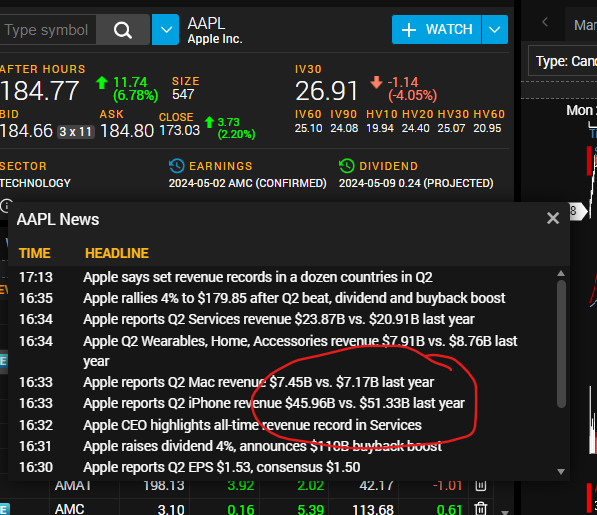Click the earnings date 2024-05-02 AMC text
The width and height of the screenshot is (597, 515).
247,183
